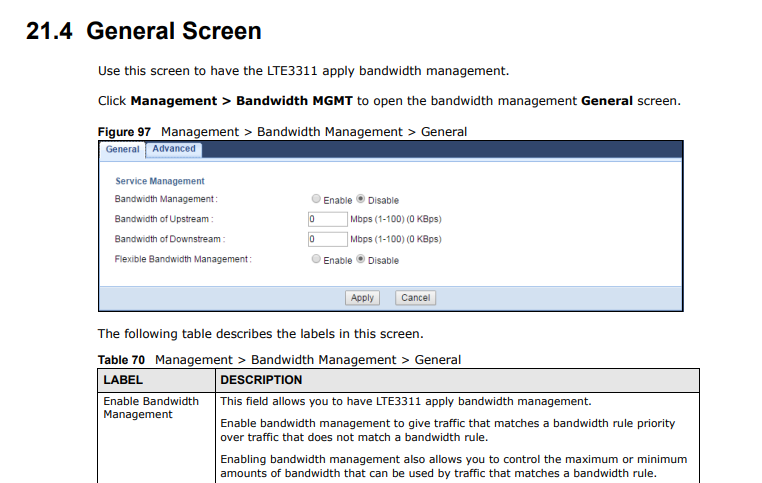Click the bold "Management > Bandwidth MGMT" text
Screen dimensions: 762x483
[242, 101]
